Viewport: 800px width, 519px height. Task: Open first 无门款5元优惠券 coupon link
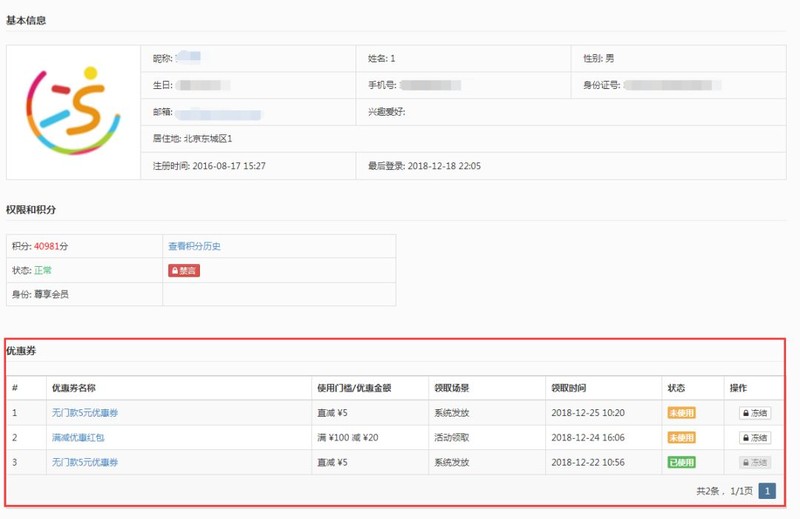coord(85,412)
